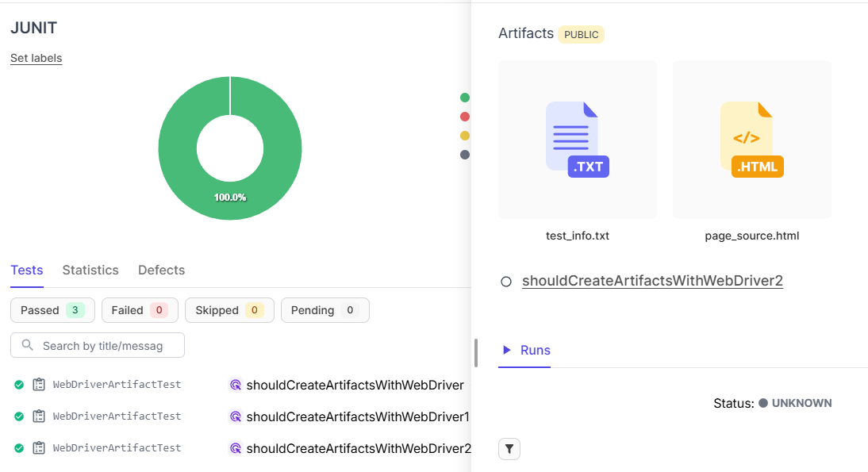Image resolution: width=868 pixels, height=472 pixels.
Task: Click the PUBLIC badge beside Artifacts
Action: pyautogui.click(x=581, y=34)
